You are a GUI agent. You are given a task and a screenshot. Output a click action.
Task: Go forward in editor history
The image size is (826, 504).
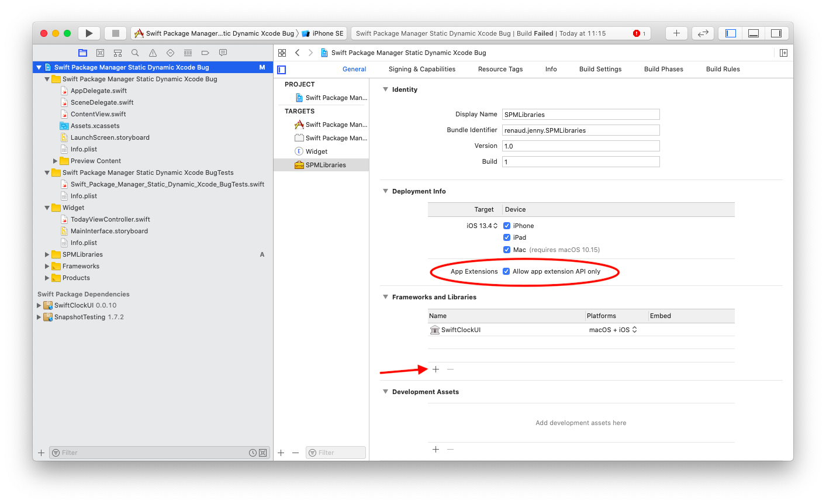[310, 53]
